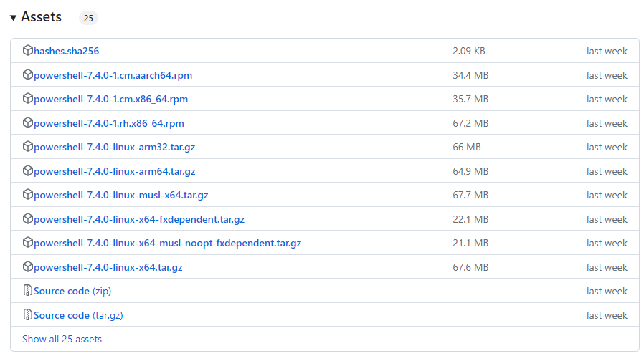Click package icon for powershell-7.4.0-1.cm.aarch64.rpm

[27, 74]
